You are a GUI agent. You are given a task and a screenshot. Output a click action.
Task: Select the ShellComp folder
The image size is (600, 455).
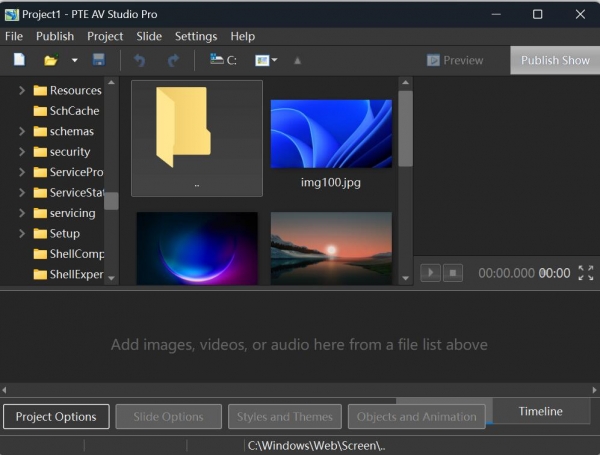(68, 254)
